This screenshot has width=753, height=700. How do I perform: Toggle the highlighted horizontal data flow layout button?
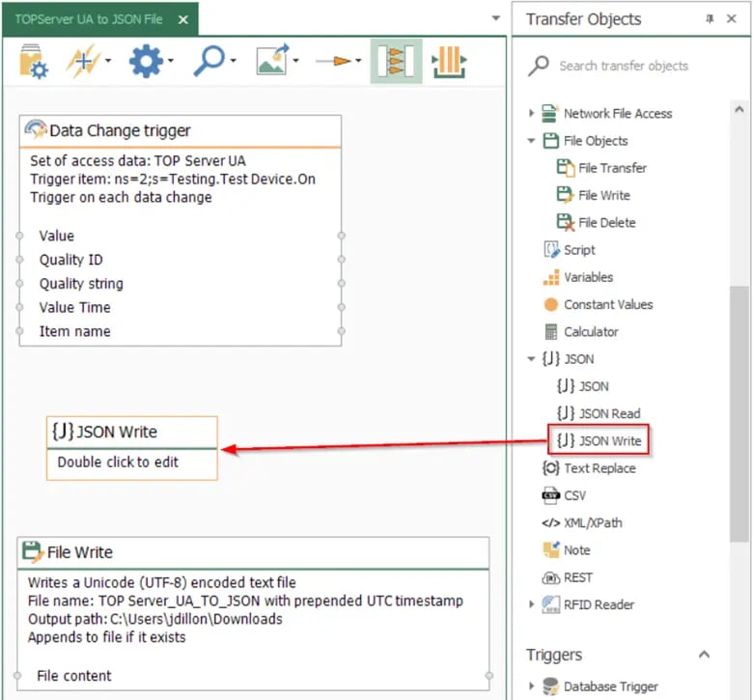coord(396,62)
